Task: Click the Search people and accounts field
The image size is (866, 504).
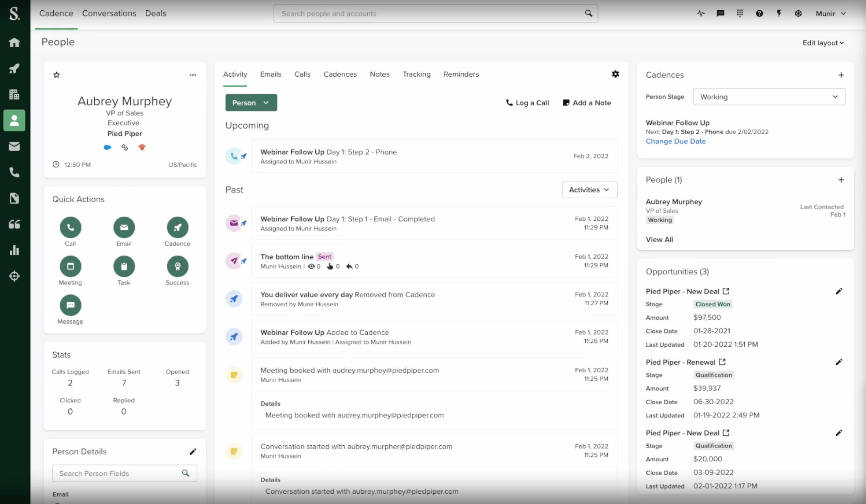Action: coord(430,13)
